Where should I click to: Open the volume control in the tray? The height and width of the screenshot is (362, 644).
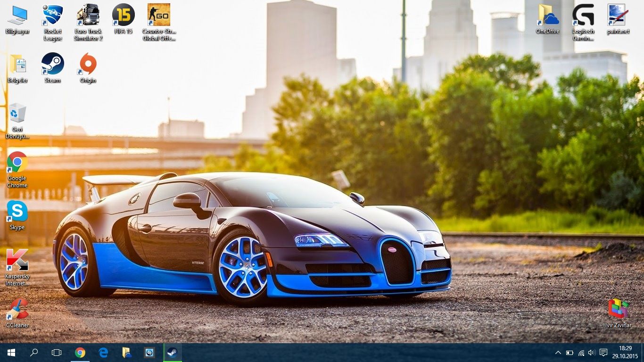pos(592,353)
